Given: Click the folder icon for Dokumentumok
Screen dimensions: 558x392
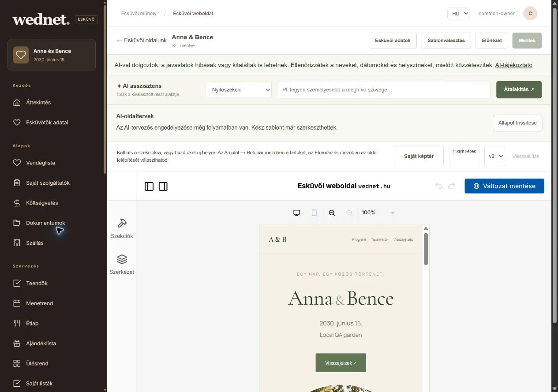Looking at the screenshot, I should [x=17, y=223].
